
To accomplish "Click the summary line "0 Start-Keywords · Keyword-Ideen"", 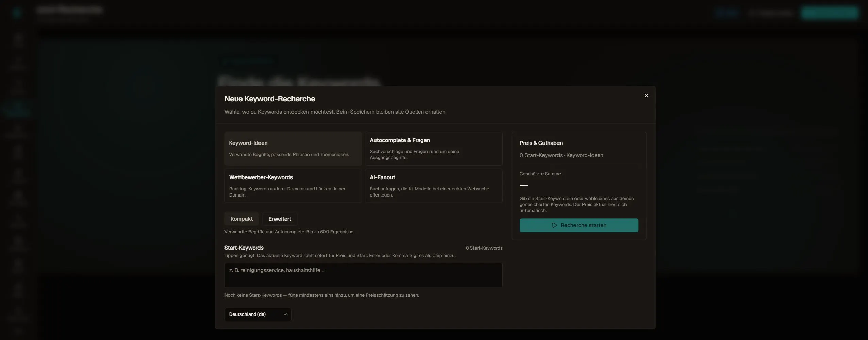I will click(x=562, y=155).
